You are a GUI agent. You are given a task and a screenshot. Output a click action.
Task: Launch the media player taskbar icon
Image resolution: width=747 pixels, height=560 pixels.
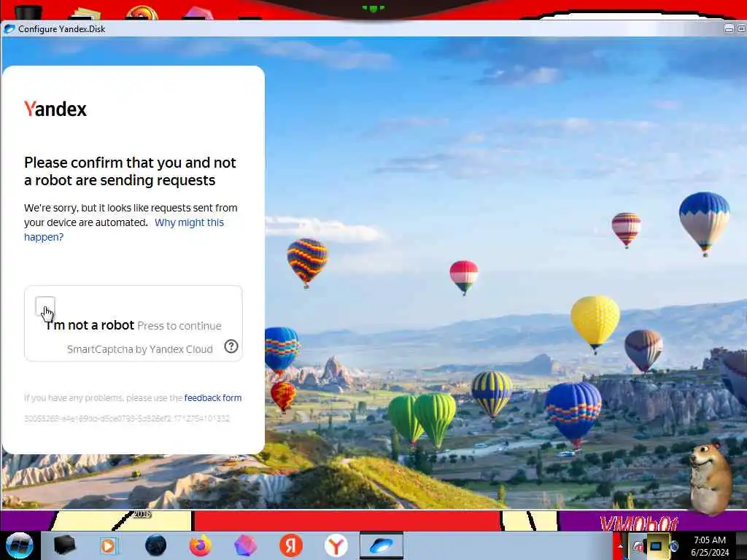click(109, 545)
